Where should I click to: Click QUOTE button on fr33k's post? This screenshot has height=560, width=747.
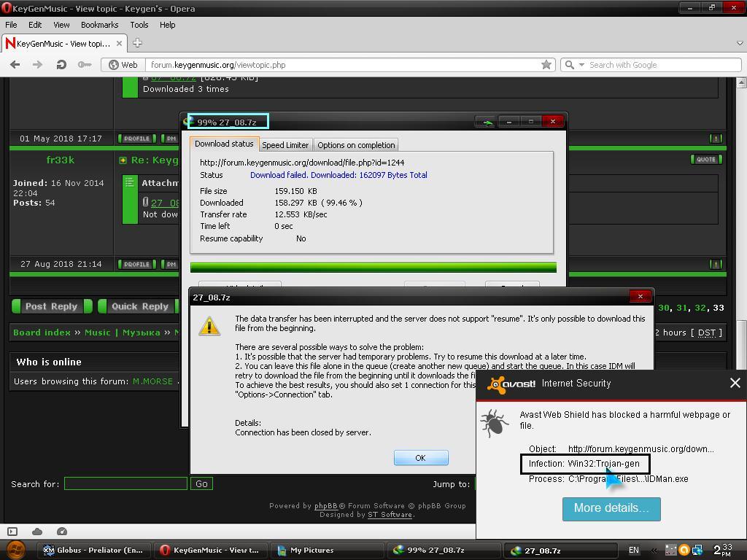click(x=706, y=160)
